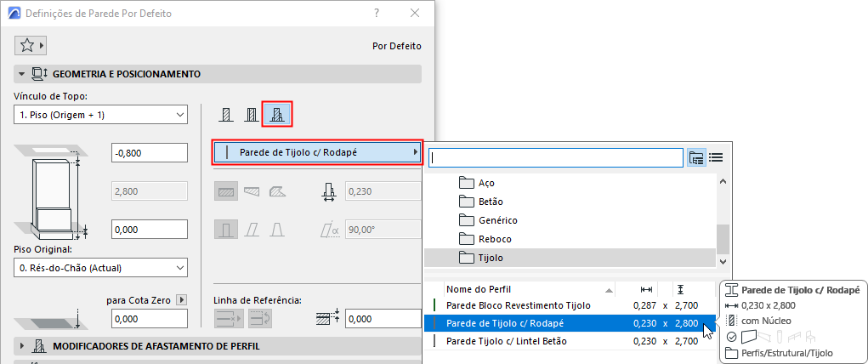
Task: Click the Parede de Tijolo c/ Rodapé profile button
Action: 318,152
